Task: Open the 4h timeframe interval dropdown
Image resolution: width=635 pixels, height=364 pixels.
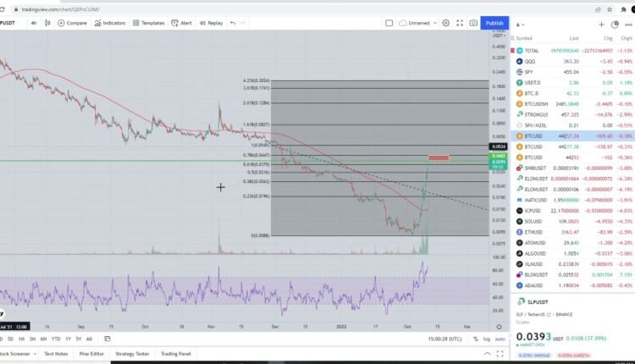Action: click(x=34, y=23)
